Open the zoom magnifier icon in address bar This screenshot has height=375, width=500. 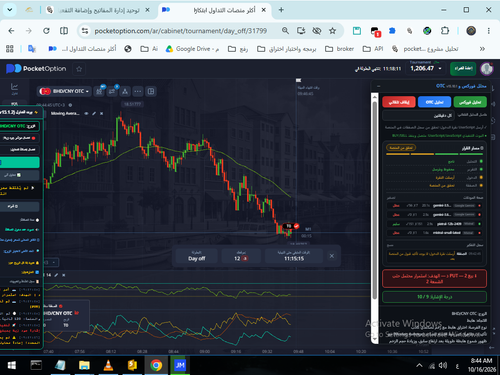coord(285,31)
